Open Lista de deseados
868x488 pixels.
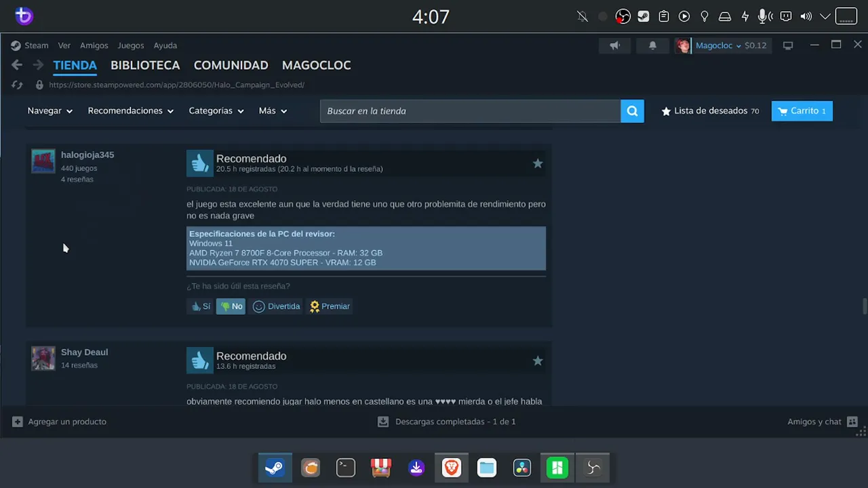[x=711, y=110]
